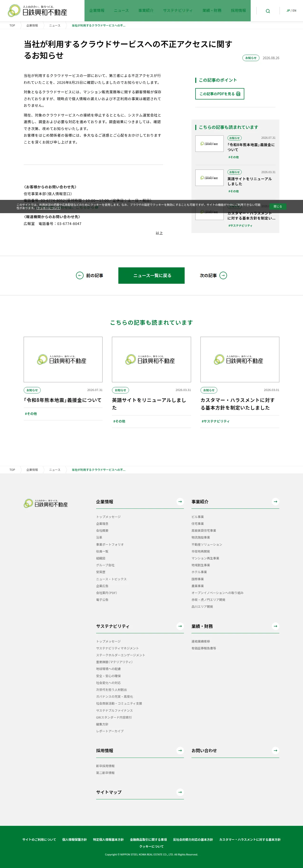Open サイトのご利用について in bottom footer bar

pyautogui.click(x=39, y=839)
